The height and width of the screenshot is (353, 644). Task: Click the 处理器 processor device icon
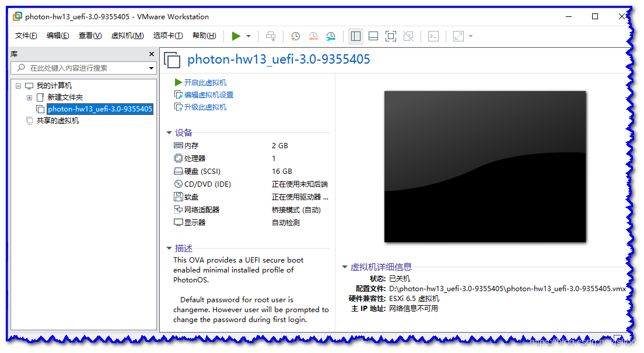click(x=178, y=158)
